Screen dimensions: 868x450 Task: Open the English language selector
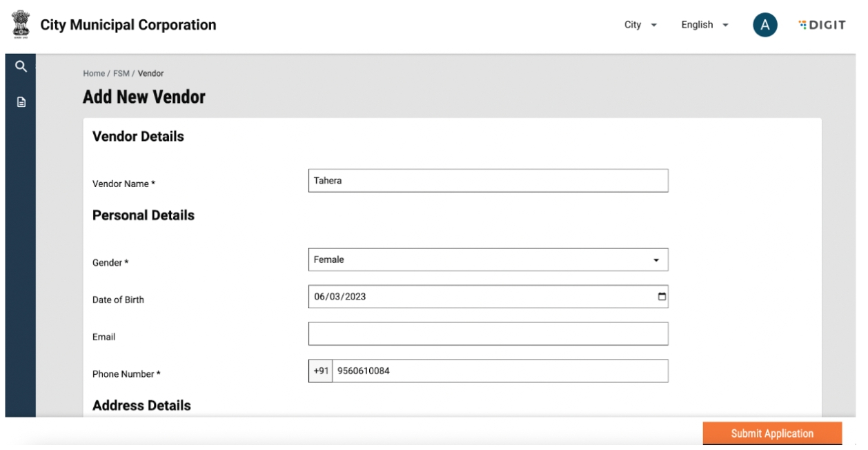tap(704, 25)
